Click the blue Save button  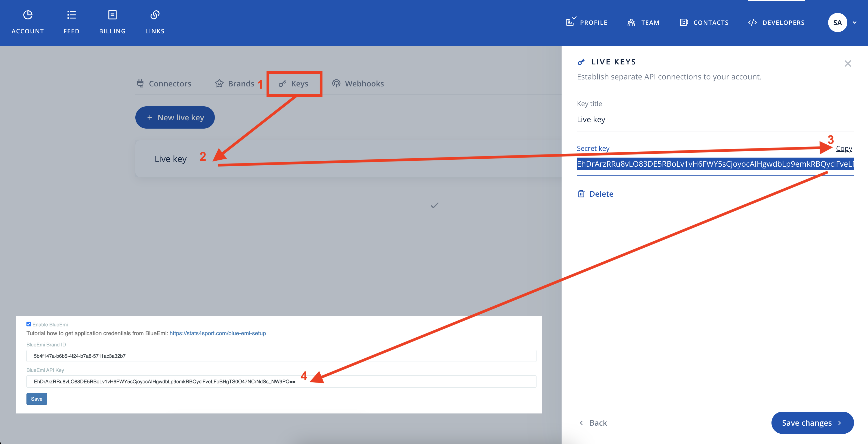(37, 399)
